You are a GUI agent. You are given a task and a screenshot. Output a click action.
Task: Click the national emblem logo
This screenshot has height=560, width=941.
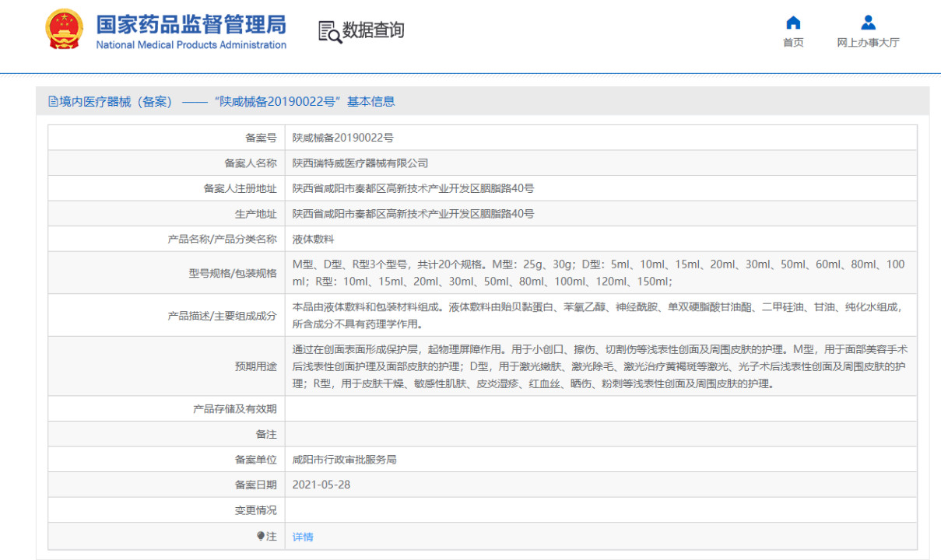click(x=63, y=30)
